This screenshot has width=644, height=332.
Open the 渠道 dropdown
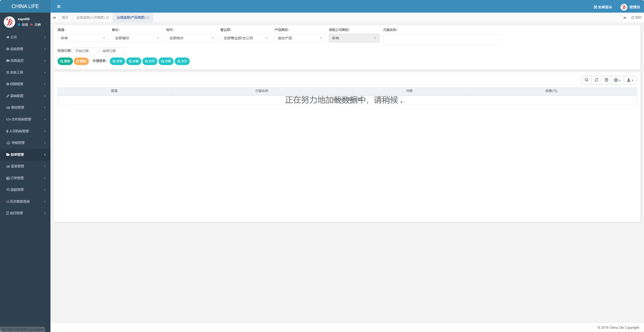click(x=83, y=38)
